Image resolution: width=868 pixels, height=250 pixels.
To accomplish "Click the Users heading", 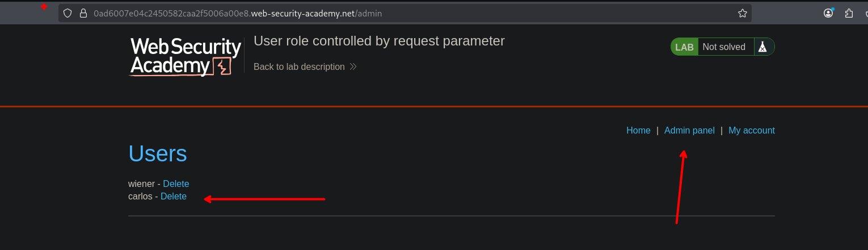I will coord(158,154).
